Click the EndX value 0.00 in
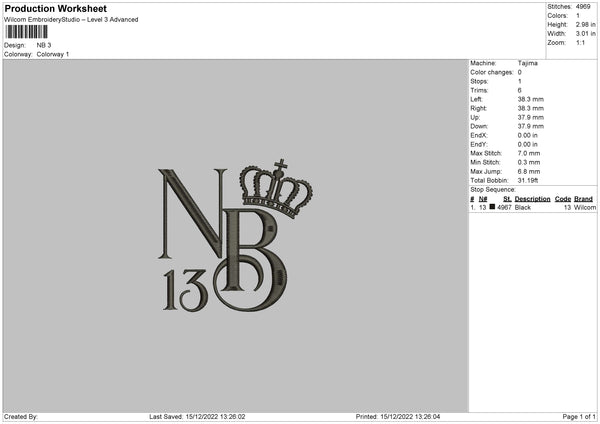 click(528, 135)
